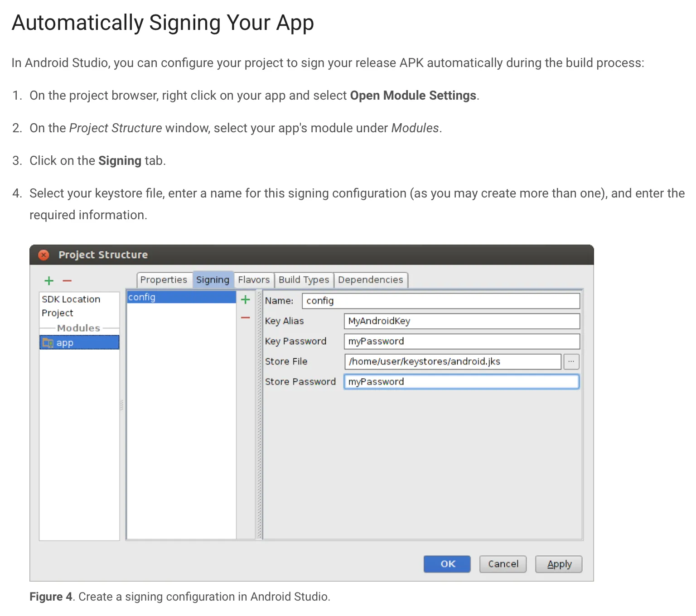Focus the Store File path field
This screenshot has width=696, height=616.
[x=453, y=361]
